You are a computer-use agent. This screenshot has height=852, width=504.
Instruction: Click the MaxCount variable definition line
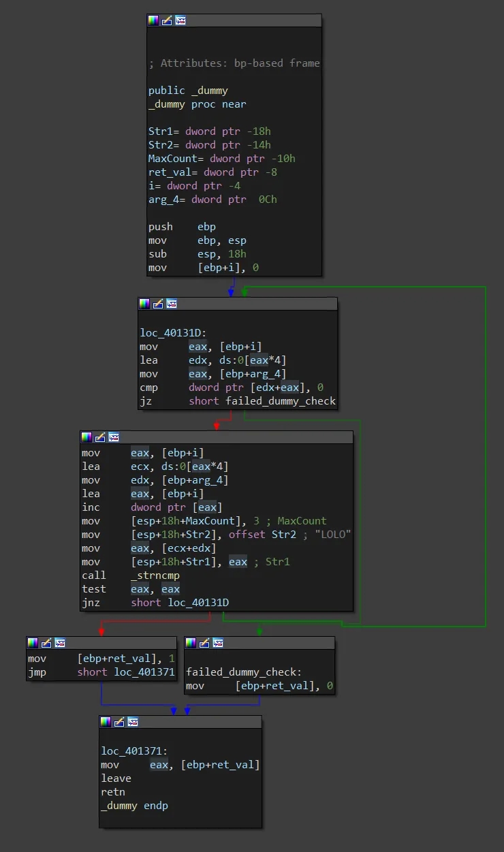point(221,159)
